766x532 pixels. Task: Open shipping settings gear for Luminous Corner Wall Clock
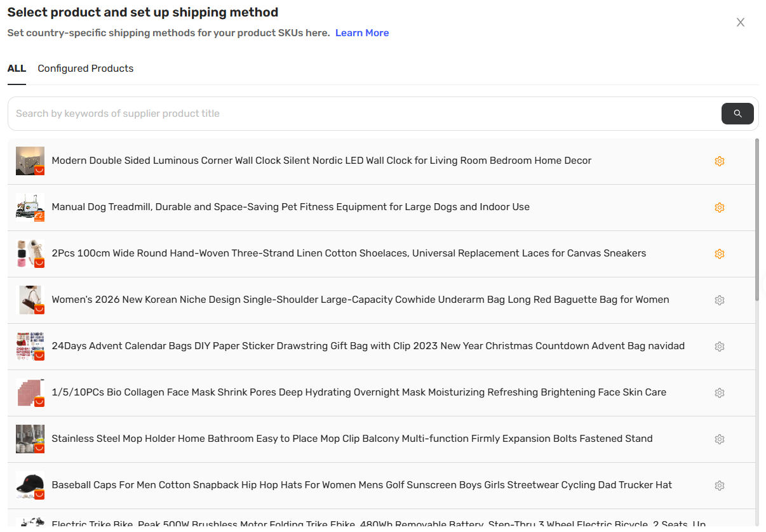point(720,161)
